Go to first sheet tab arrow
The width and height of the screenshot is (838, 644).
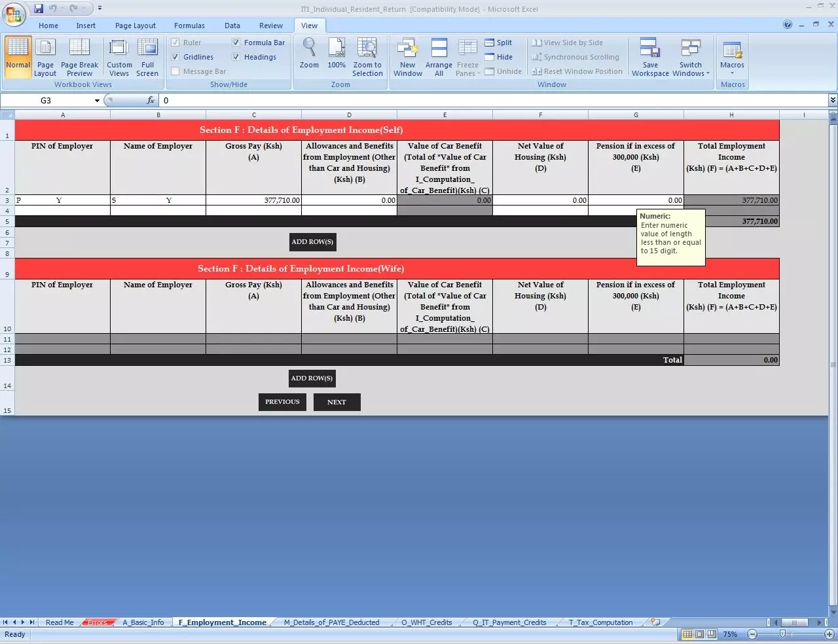(6, 622)
